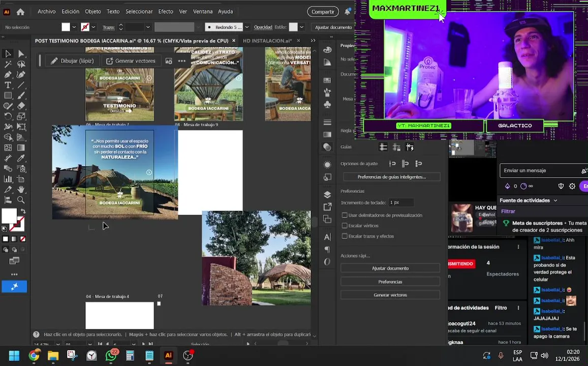588x366 pixels.
Task: Open the Estilo dropdown arrow
Action: 301,27
